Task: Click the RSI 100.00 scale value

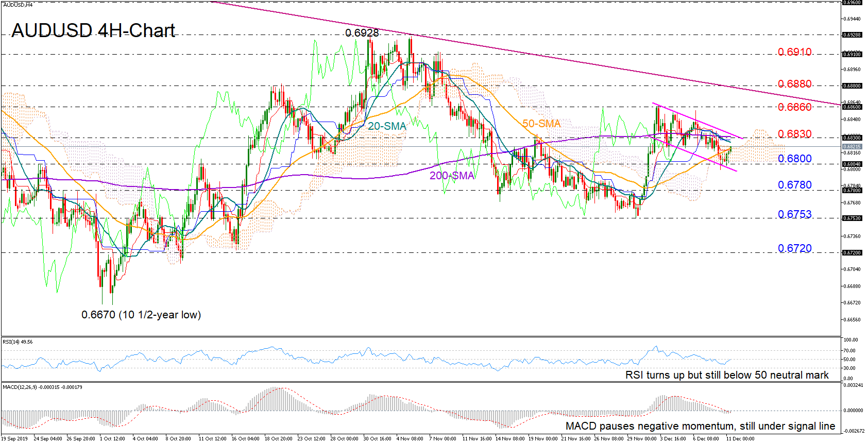Action: pos(851,340)
